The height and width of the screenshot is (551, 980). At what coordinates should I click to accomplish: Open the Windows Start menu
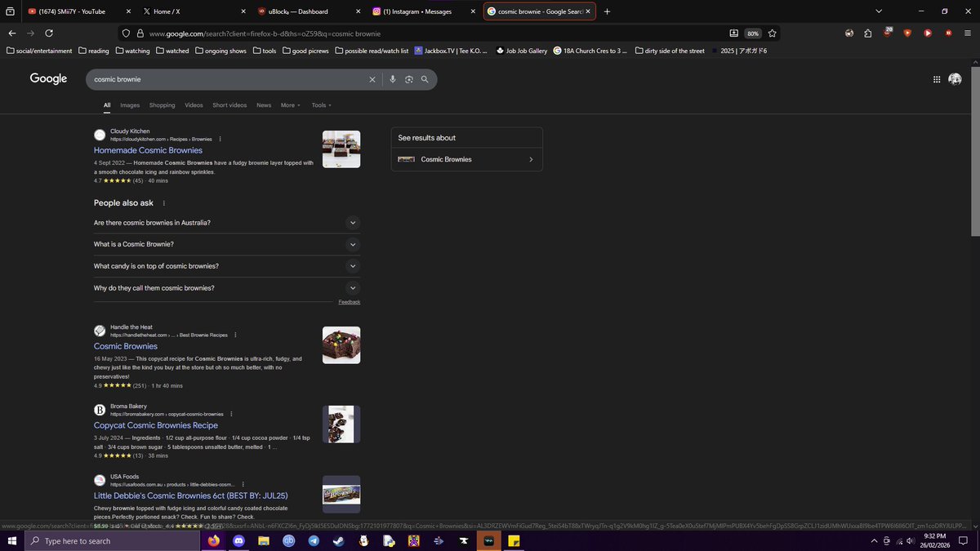click(x=11, y=541)
